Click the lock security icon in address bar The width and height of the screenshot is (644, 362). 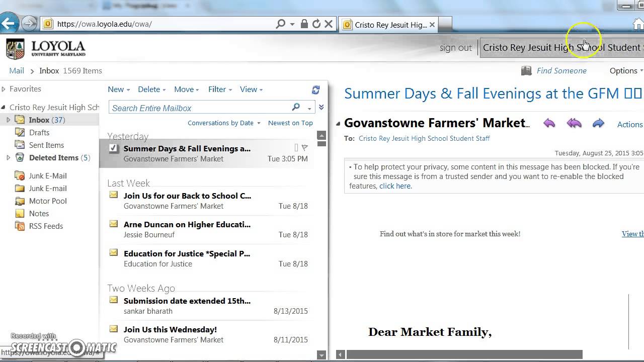point(304,24)
